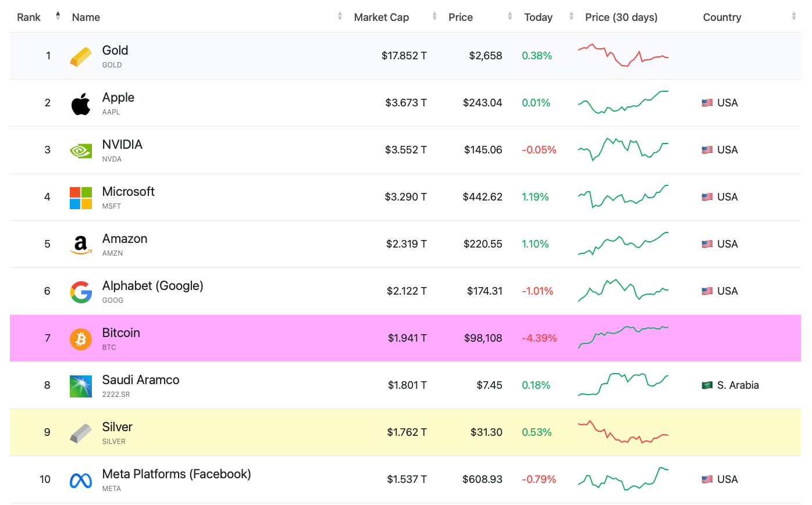Click the Price (30 days) column header
The image size is (812, 505).
621,17
